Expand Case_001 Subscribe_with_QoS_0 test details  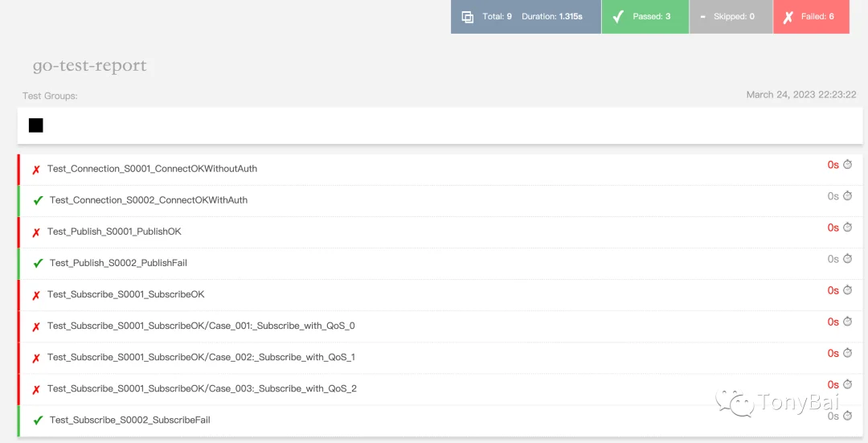pyautogui.click(x=440, y=326)
